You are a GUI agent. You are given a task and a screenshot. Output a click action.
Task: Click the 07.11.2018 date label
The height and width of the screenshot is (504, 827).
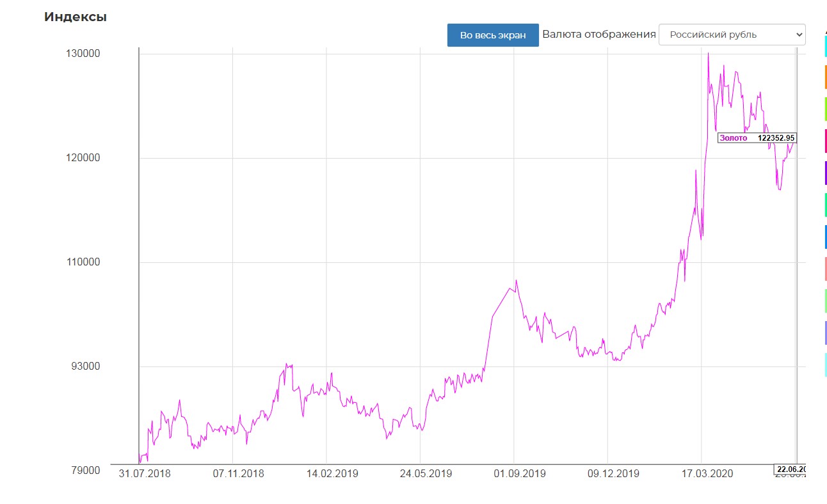click(x=239, y=474)
